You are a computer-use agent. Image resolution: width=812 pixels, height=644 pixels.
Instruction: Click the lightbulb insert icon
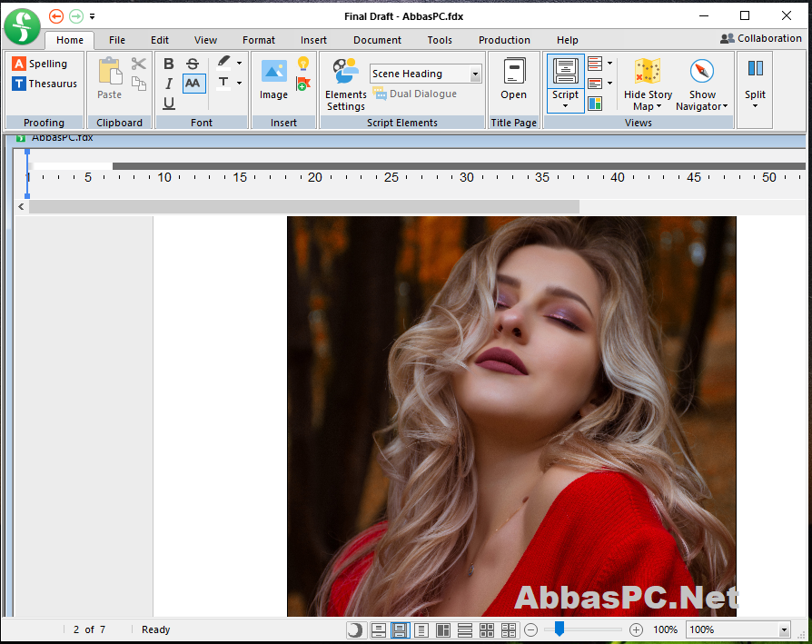(303, 64)
